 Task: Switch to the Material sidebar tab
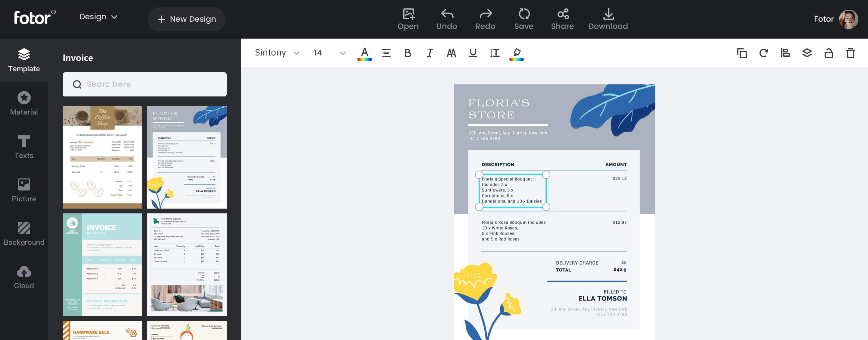[x=24, y=103]
